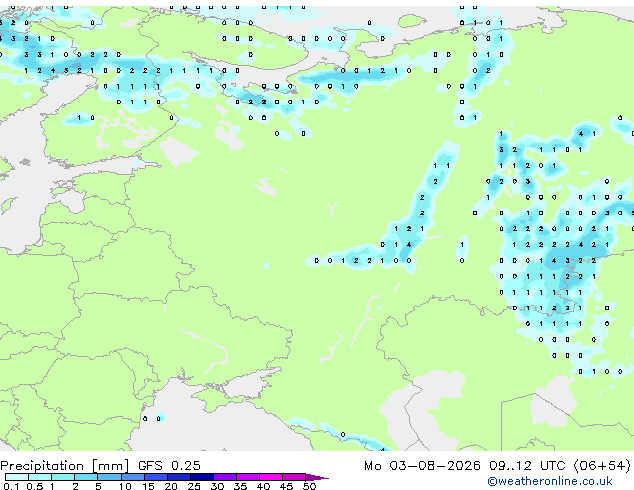Screen dimensions: 634x490
Task: Select the 30–35 mm purple swatch
Action: pos(225,477)
